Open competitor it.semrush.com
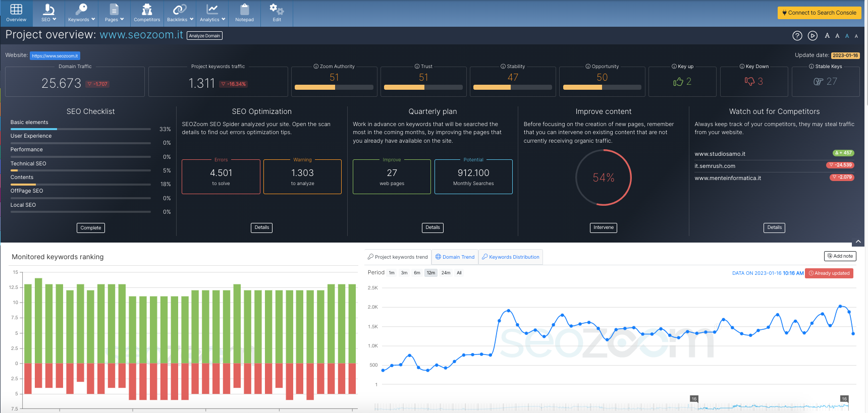Screen dimensions: 868x413 (715, 166)
